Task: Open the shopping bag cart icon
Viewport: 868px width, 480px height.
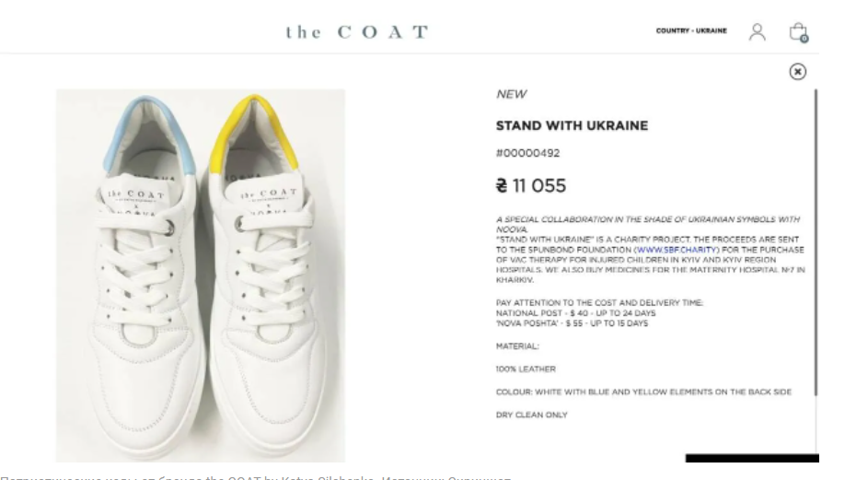Action: (798, 33)
